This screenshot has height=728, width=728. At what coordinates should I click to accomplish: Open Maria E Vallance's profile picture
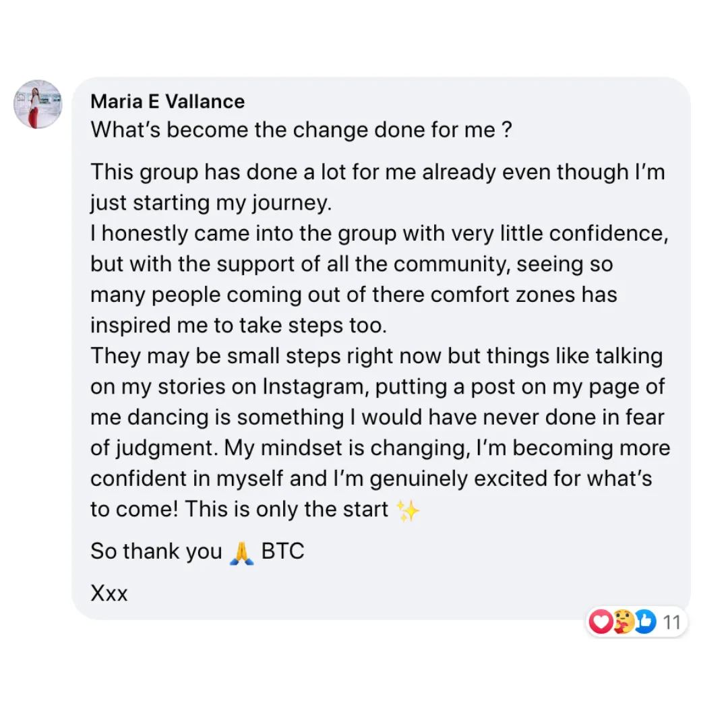[38, 104]
